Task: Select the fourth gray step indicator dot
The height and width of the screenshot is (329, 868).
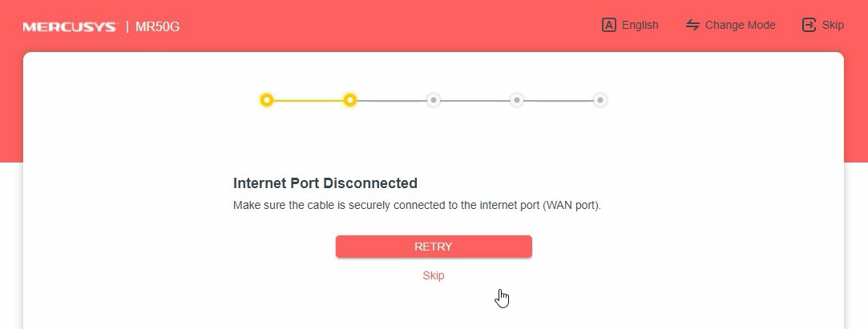Action: pyautogui.click(x=516, y=100)
